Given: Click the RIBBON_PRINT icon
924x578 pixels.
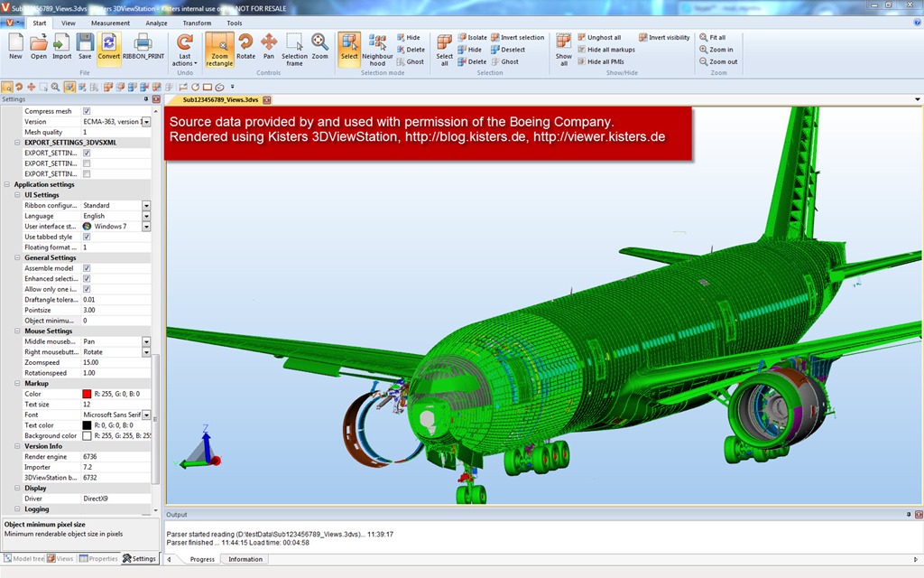Looking at the screenshot, I should pyautogui.click(x=143, y=47).
